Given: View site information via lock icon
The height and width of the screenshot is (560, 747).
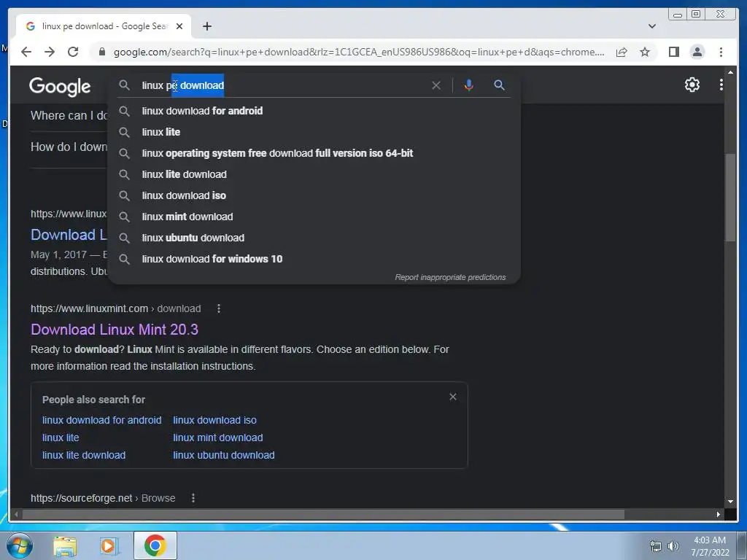Looking at the screenshot, I should (x=102, y=52).
